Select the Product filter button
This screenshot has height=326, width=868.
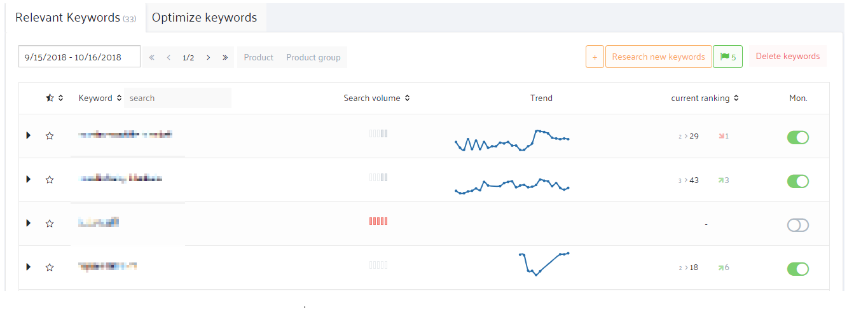point(259,57)
